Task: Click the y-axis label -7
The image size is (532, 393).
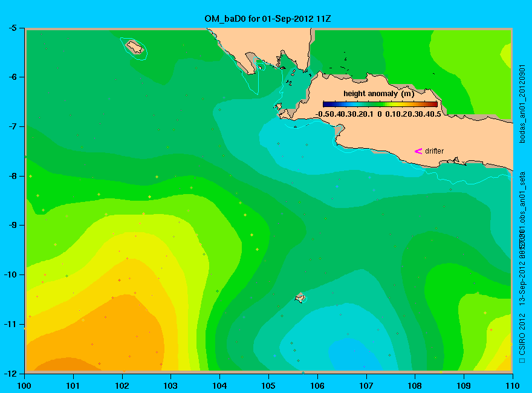Action: pos(13,126)
